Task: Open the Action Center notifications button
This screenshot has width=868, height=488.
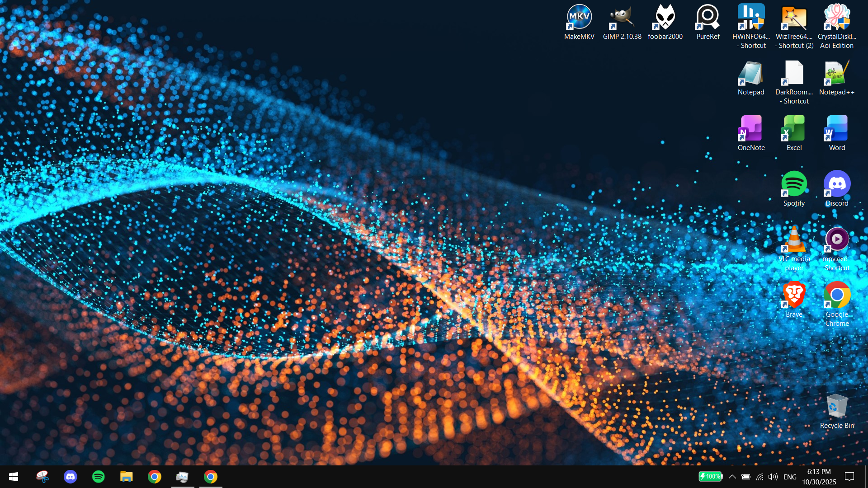Action: (x=849, y=477)
